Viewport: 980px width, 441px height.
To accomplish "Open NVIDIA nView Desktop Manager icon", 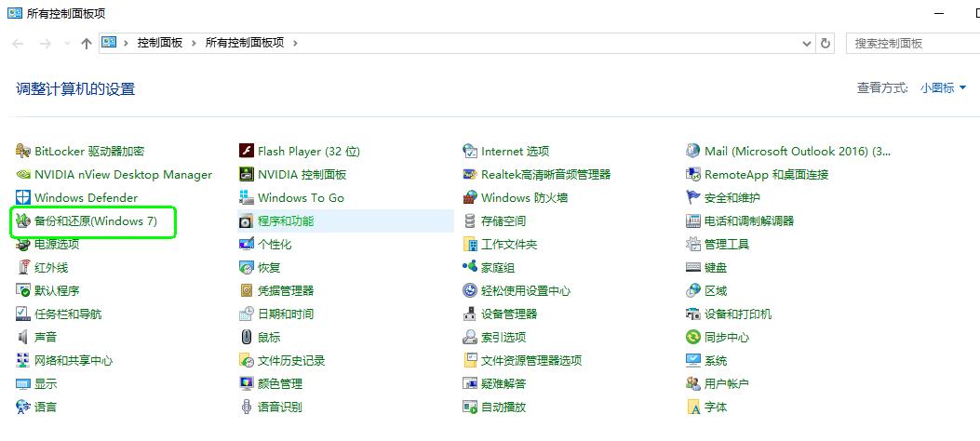I will click(x=23, y=174).
